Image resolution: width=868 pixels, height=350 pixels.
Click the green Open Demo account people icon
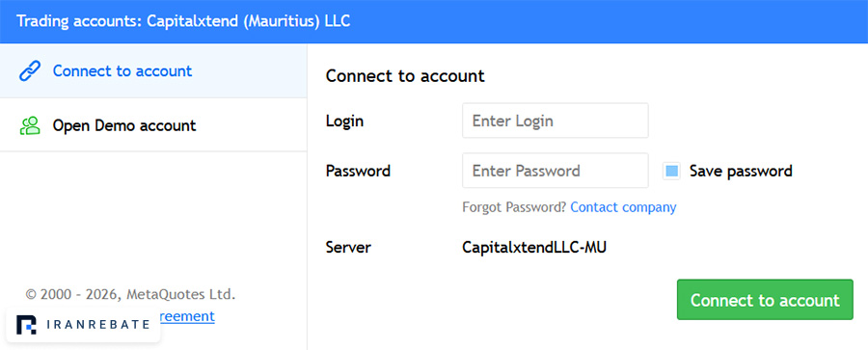pyautogui.click(x=30, y=125)
